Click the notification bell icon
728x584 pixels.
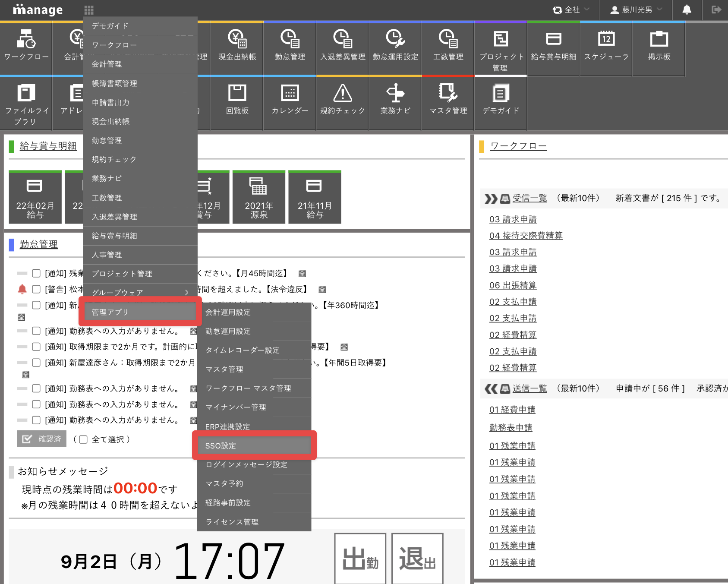click(687, 9)
